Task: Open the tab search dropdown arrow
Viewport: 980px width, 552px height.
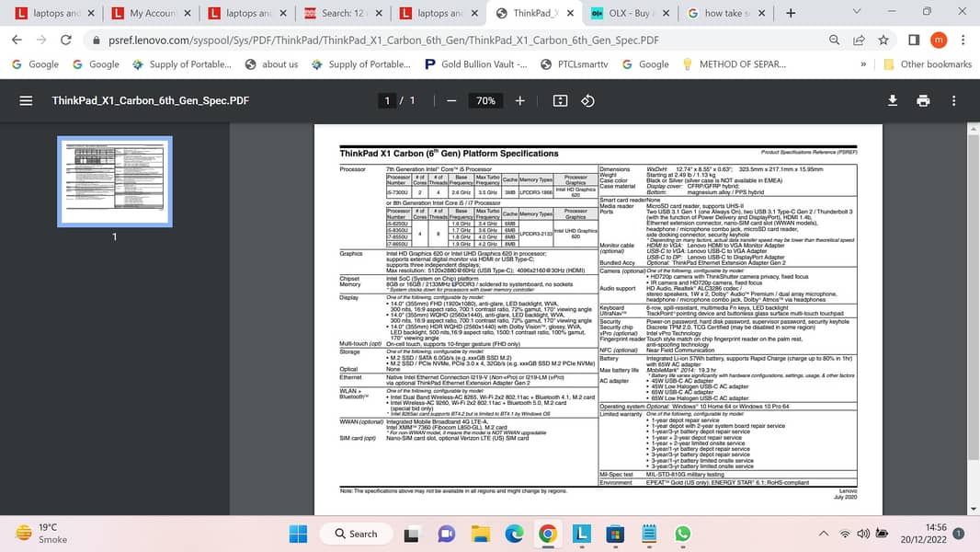Action: (858, 13)
